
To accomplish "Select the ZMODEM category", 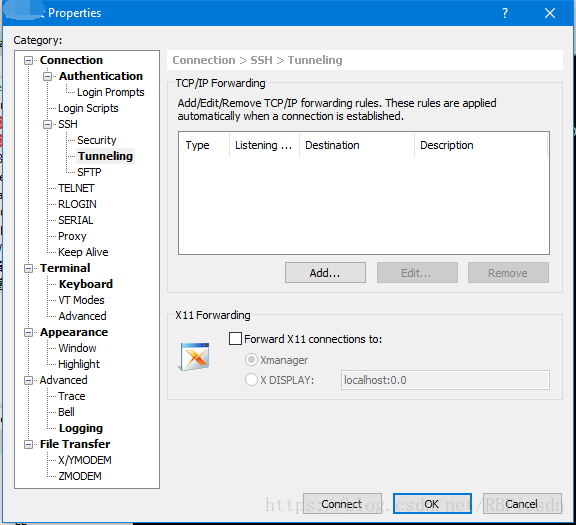I will tap(80, 476).
